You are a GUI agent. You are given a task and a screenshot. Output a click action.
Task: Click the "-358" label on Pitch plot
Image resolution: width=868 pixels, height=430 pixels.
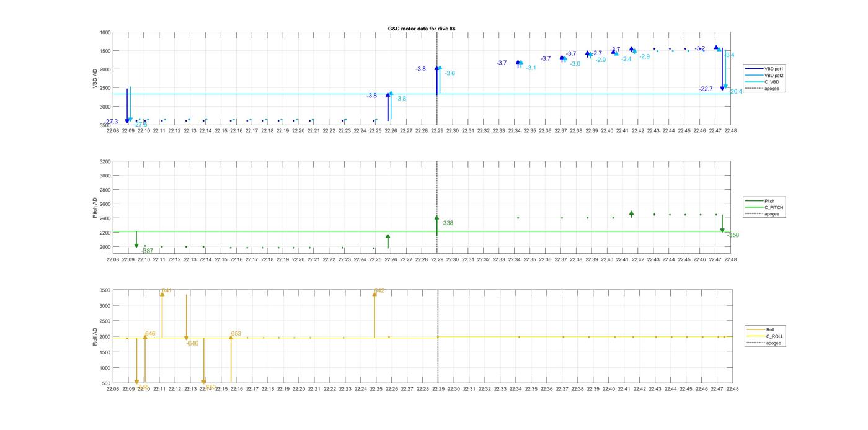733,235
